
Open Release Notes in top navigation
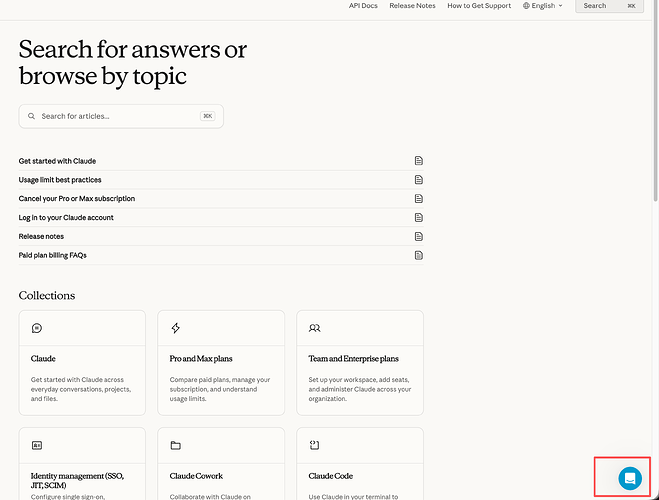point(412,6)
